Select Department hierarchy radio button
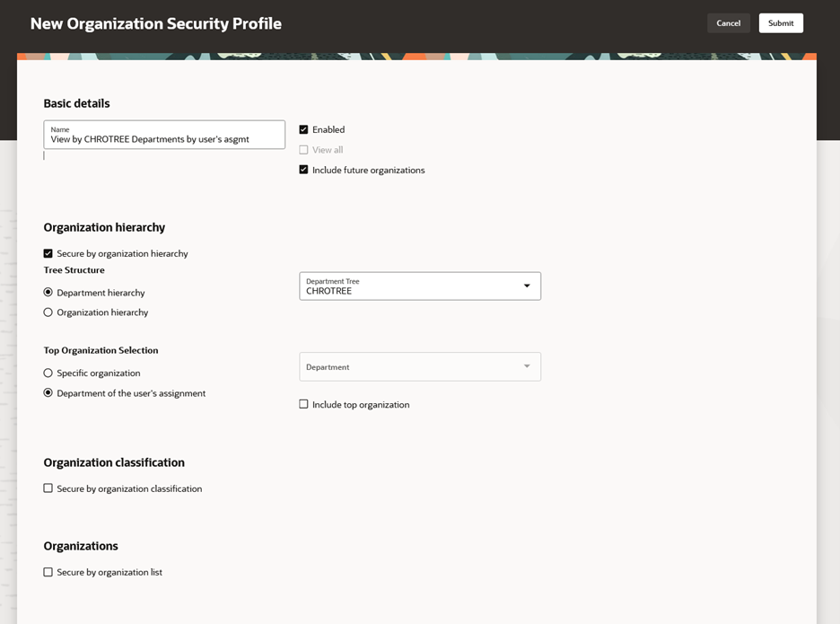The height and width of the screenshot is (624, 840). 48,293
